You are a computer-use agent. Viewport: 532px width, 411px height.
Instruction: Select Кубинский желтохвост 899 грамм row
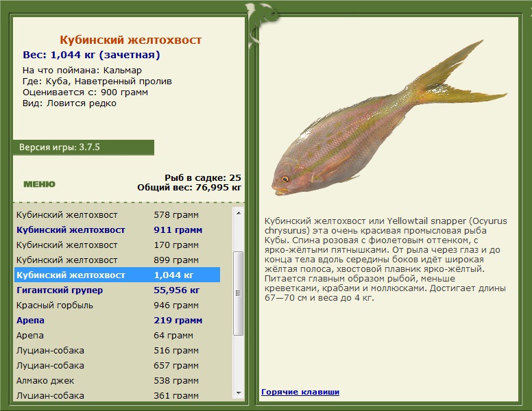tap(117, 260)
